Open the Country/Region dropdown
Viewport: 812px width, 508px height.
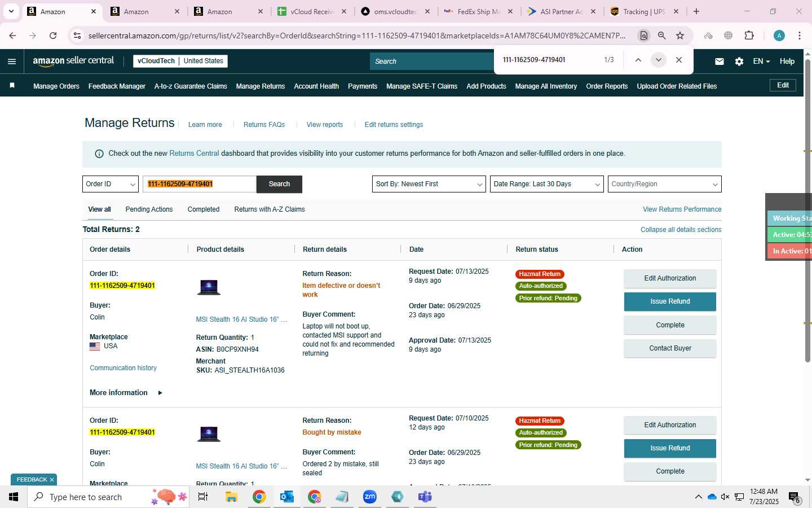click(x=665, y=184)
